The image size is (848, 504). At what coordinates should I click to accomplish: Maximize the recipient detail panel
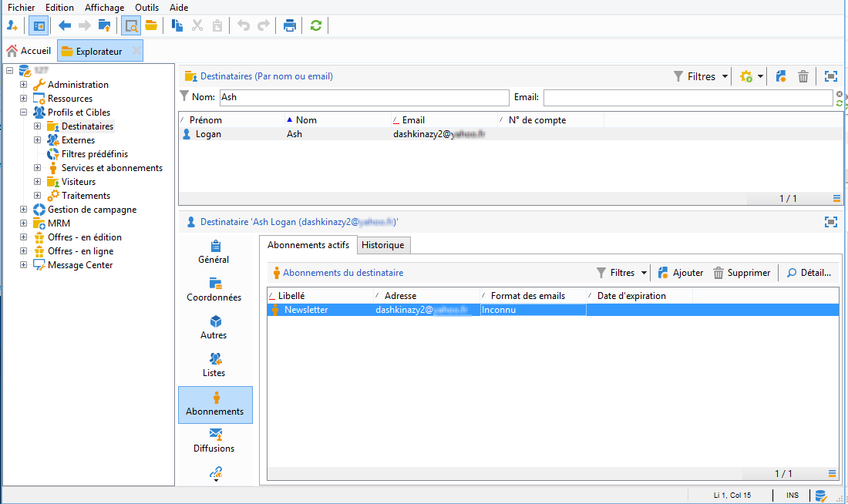831,222
